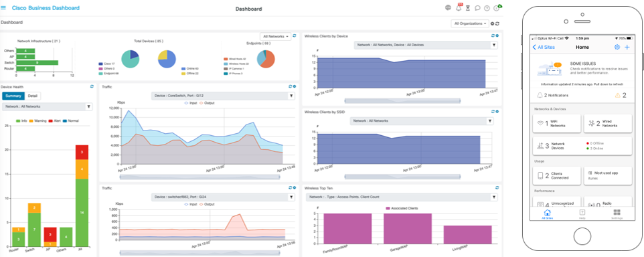Toggle the Alert legend in Device Health

click(55, 120)
